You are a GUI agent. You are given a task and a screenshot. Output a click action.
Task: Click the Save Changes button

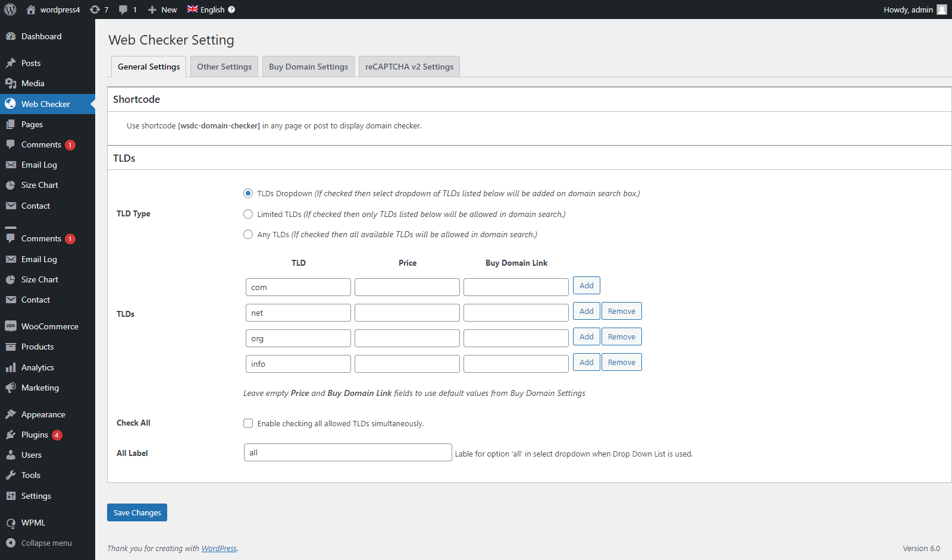click(137, 512)
